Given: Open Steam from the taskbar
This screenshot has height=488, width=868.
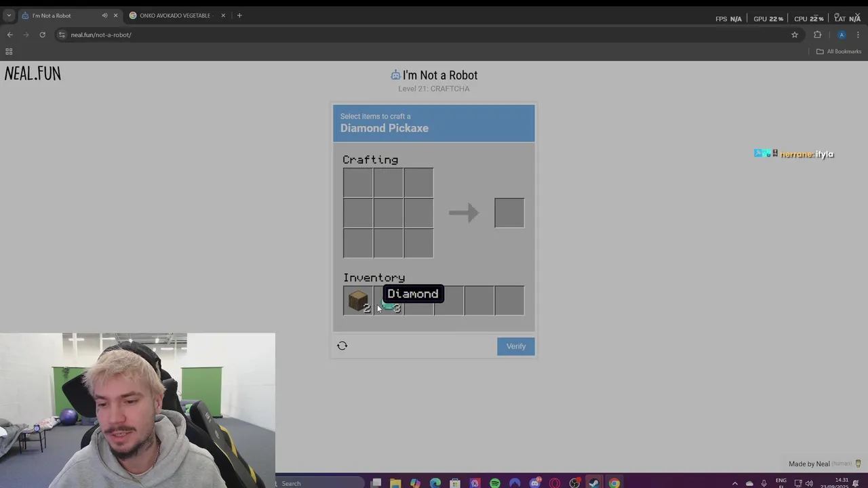Looking at the screenshot, I should (594, 483).
